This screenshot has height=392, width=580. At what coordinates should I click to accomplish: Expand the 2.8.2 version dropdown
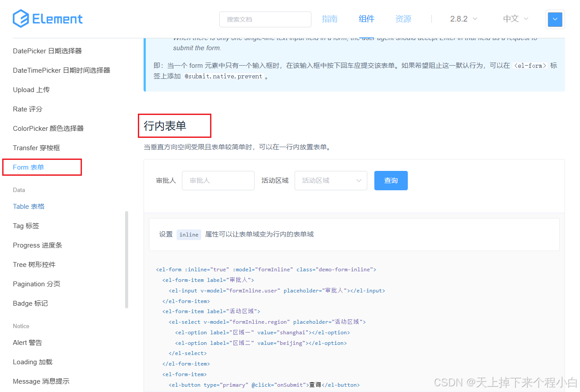[x=463, y=19]
